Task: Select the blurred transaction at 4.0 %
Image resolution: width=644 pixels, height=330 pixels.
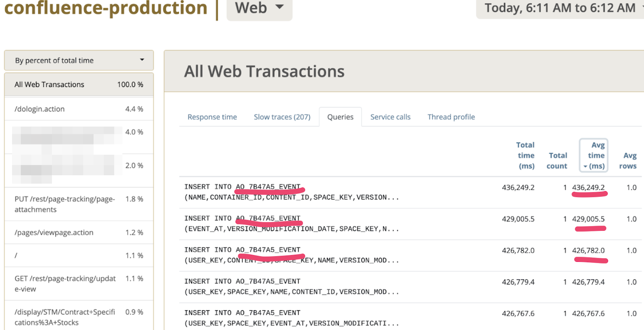Action: [79, 137]
